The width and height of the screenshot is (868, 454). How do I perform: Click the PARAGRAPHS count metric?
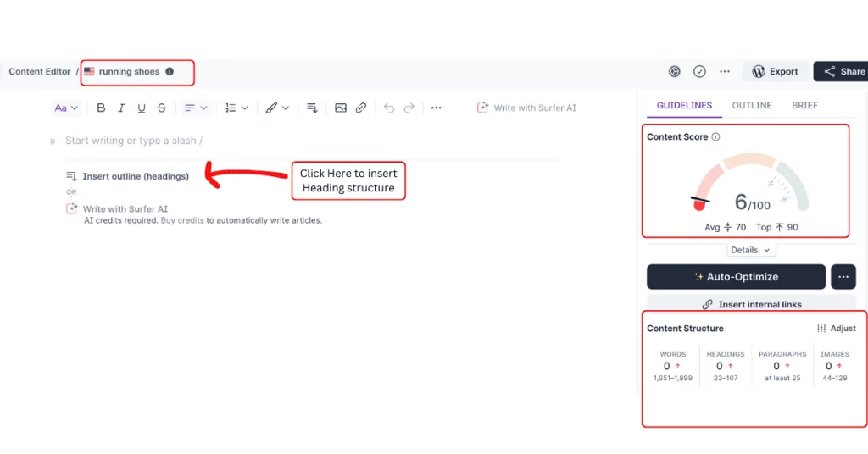782,366
